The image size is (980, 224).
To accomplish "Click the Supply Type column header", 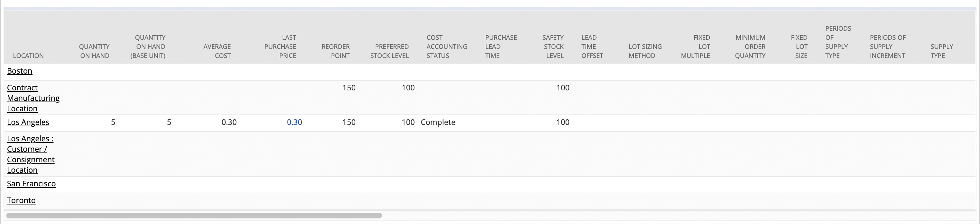I will tap(942, 51).
